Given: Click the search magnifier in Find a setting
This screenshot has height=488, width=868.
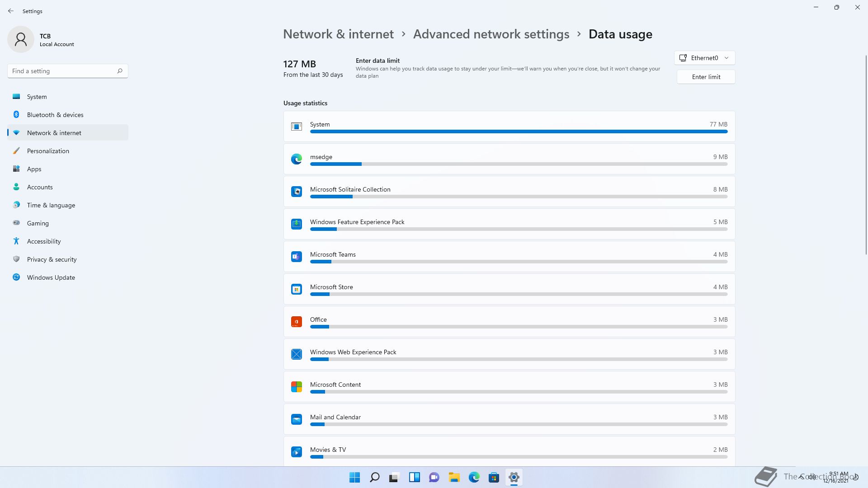Looking at the screenshot, I should [120, 71].
